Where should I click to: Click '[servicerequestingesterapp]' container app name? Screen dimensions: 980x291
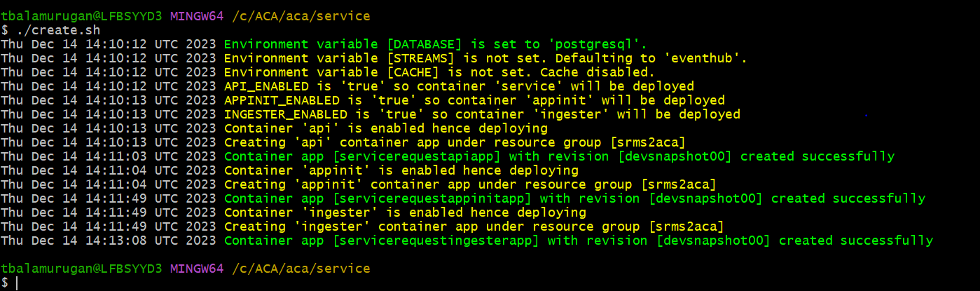click(x=436, y=241)
